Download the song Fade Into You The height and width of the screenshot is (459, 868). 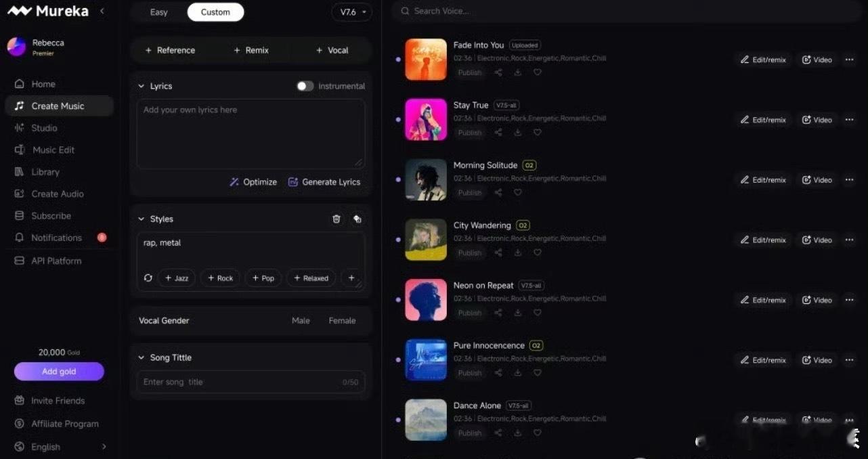[518, 72]
